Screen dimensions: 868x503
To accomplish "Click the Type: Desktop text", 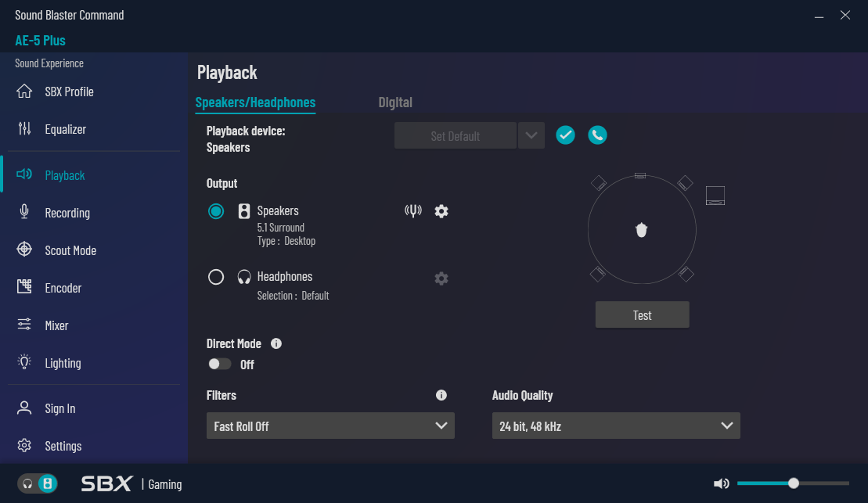I will (286, 241).
